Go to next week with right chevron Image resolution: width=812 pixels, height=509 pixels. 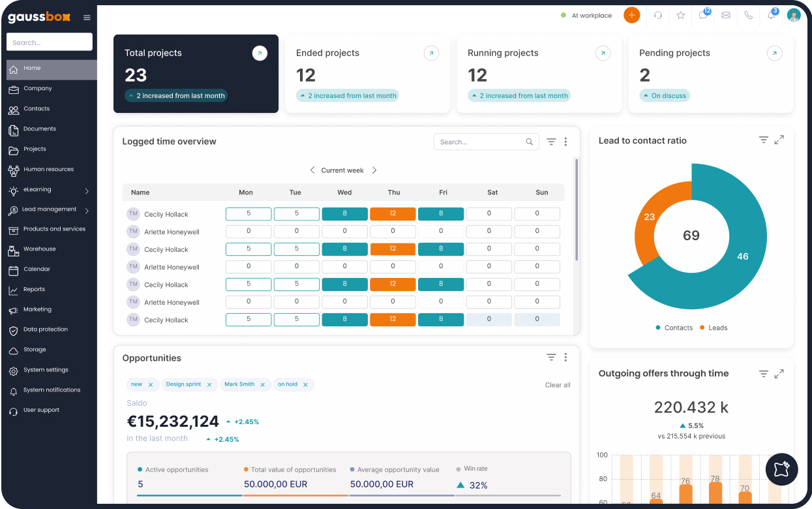[374, 170]
